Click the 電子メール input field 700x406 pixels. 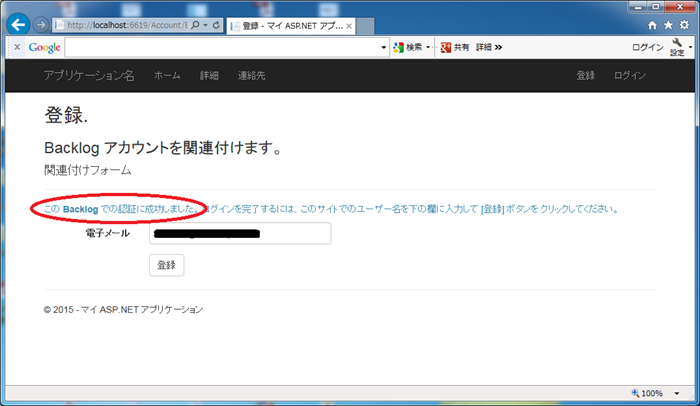point(240,234)
